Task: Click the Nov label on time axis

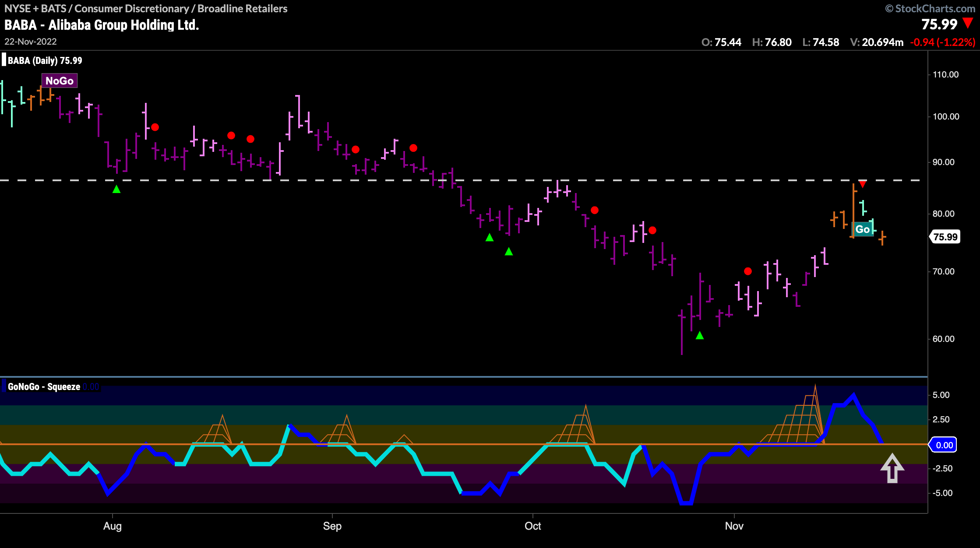Action: click(x=734, y=526)
